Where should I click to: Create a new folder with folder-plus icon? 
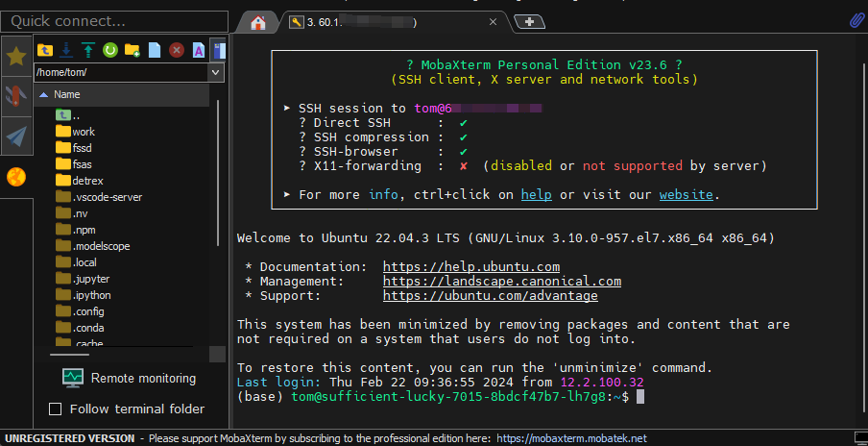133,50
